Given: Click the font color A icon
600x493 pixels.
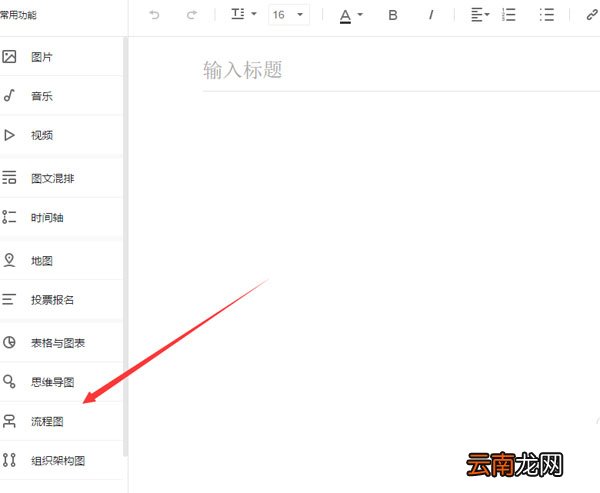Looking at the screenshot, I should (345, 16).
